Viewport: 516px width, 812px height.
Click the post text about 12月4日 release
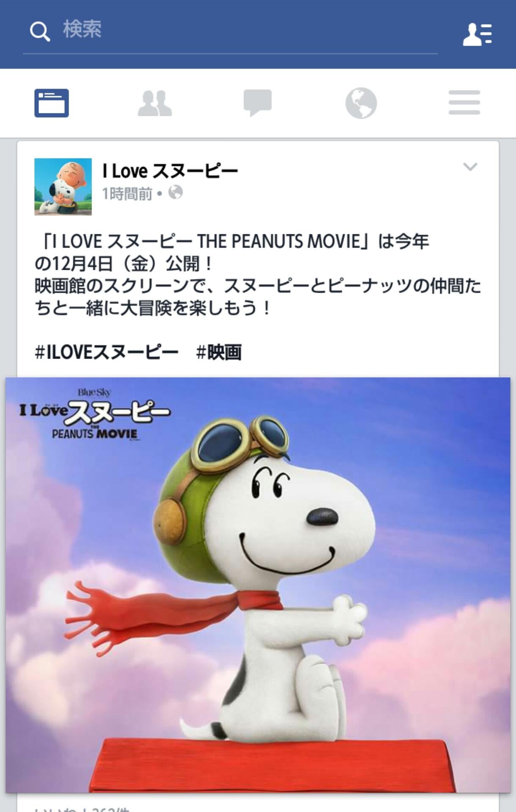pos(258,275)
